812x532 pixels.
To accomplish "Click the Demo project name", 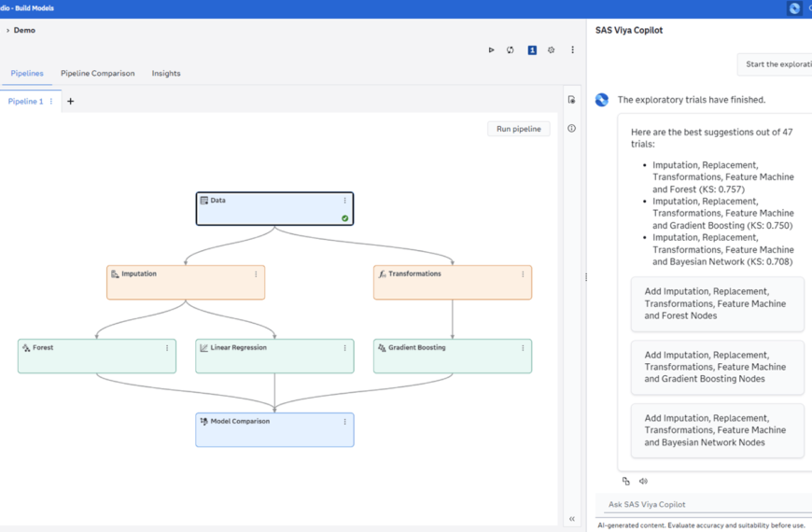I will pyautogui.click(x=24, y=30).
